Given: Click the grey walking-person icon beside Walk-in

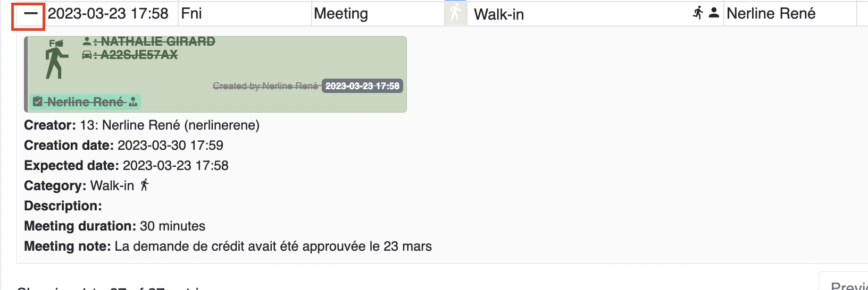Looking at the screenshot, I should (455, 13).
